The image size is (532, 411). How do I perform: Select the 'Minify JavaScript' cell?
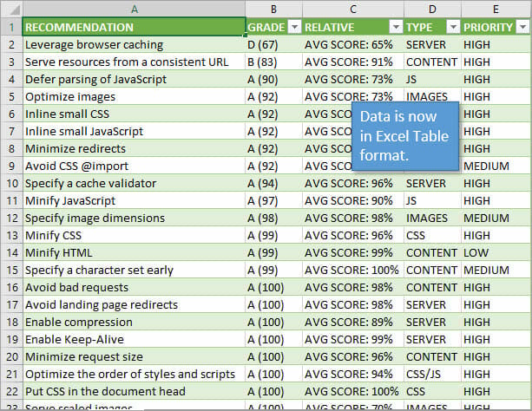point(133,200)
